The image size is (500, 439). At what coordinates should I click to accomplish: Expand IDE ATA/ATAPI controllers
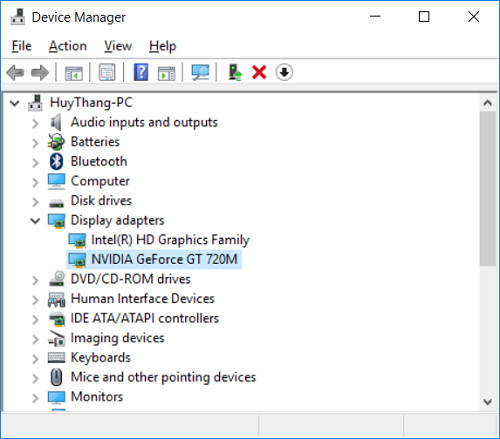(x=35, y=320)
